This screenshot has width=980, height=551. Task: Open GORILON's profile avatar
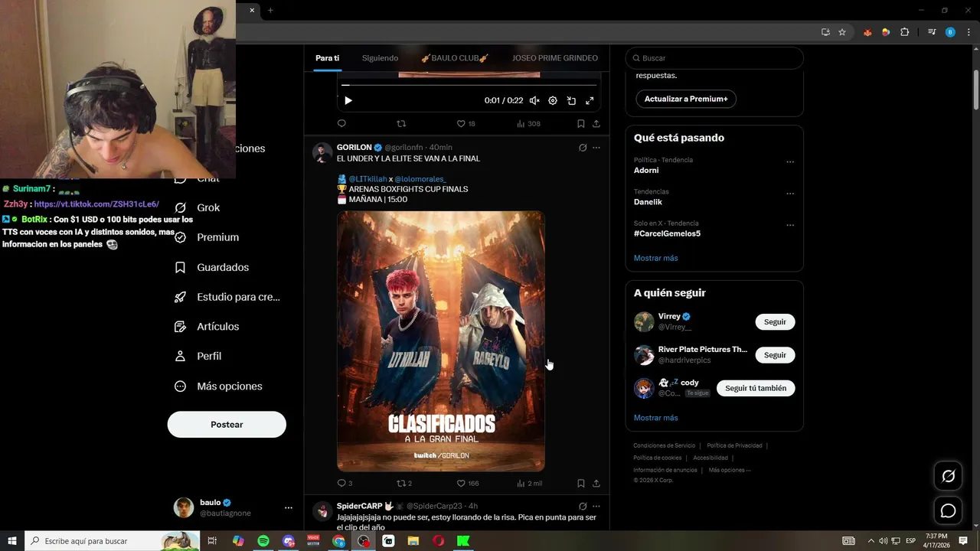(x=322, y=152)
